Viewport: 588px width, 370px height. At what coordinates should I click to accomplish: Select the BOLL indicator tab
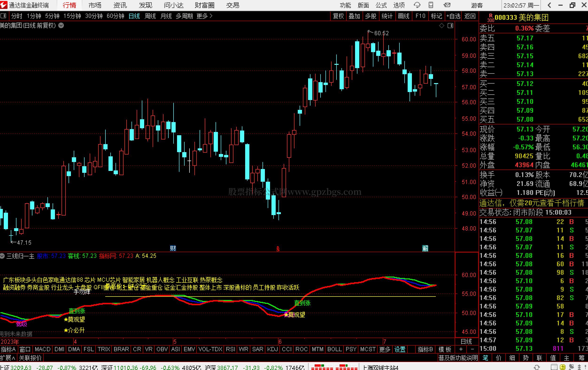[334, 349]
